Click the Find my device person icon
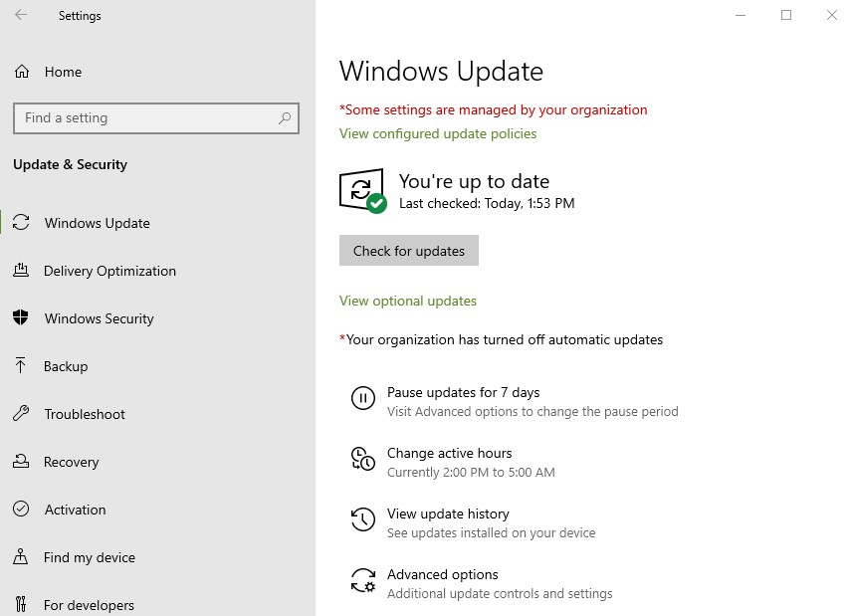Viewport: 850px width, 616px height. click(x=21, y=556)
